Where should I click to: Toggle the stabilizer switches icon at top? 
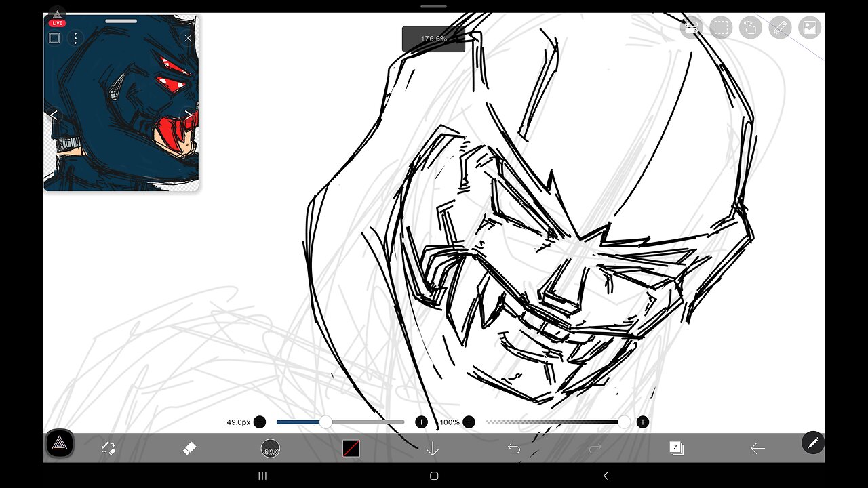coord(692,27)
